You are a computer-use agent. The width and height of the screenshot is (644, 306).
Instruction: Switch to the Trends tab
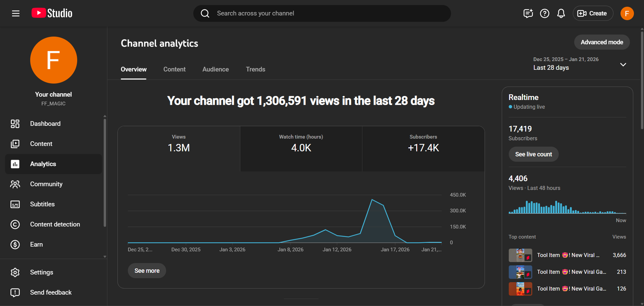point(255,69)
